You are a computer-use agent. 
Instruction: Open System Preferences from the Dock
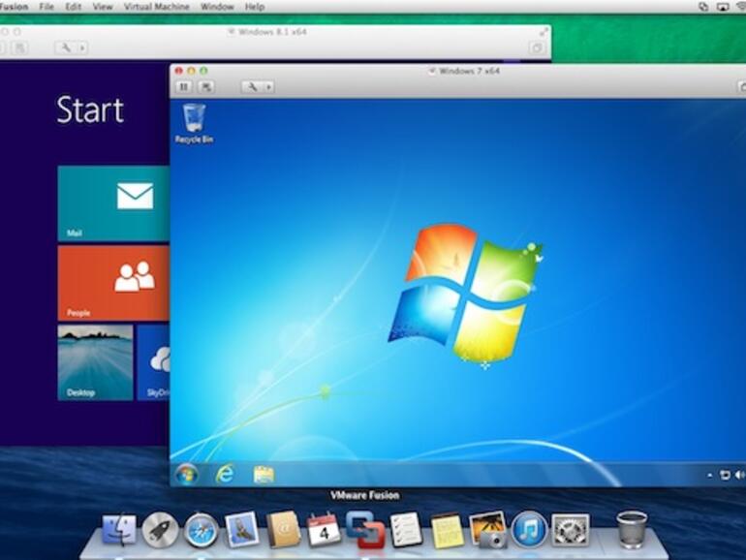(x=570, y=529)
